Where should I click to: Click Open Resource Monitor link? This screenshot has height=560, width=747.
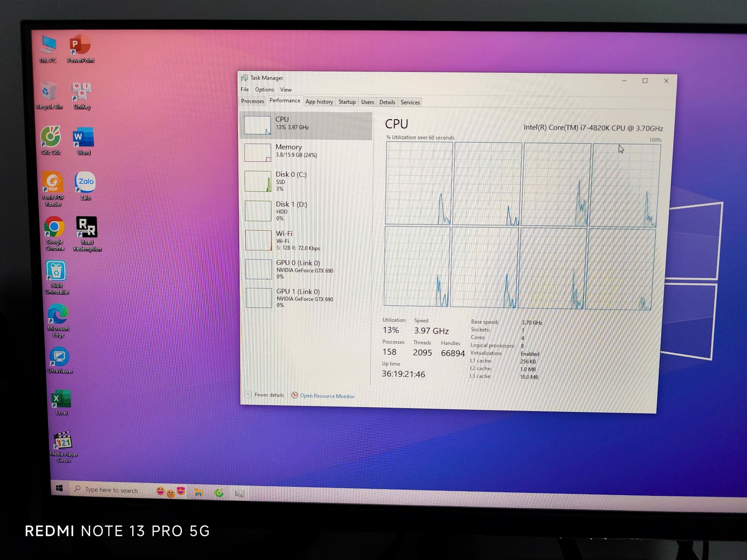coord(327,396)
